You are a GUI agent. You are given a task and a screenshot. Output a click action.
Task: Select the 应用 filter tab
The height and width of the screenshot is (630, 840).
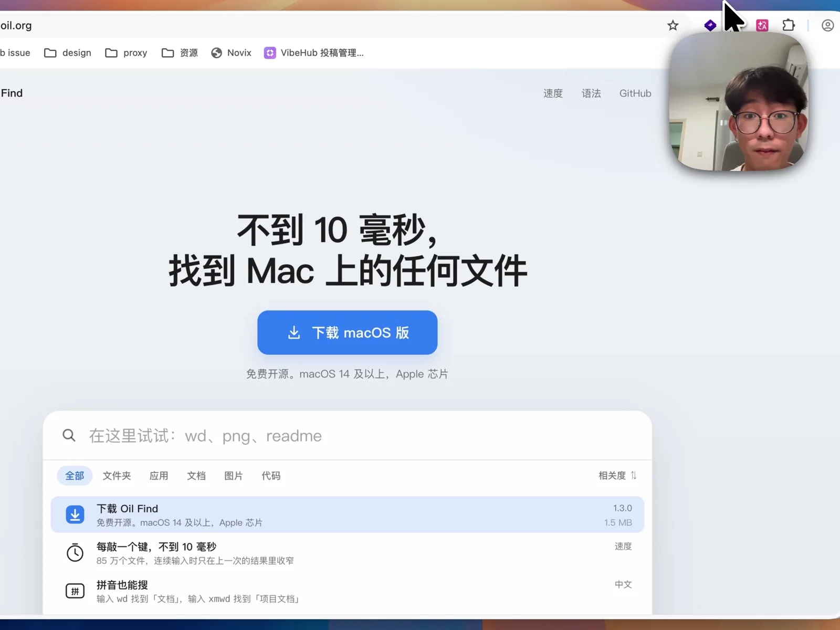159,476
